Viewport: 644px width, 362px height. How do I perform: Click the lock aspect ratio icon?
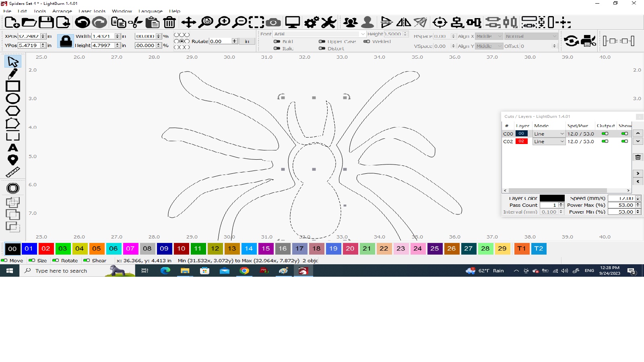pos(65,41)
